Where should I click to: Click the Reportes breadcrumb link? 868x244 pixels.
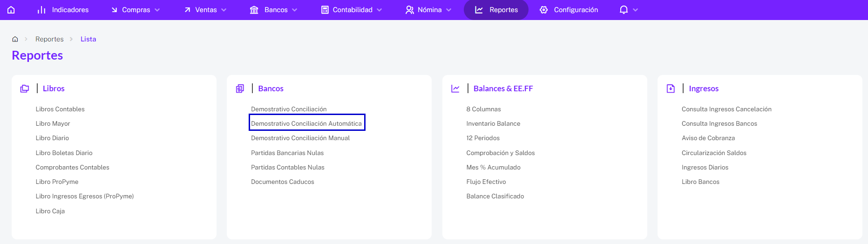point(49,39)
